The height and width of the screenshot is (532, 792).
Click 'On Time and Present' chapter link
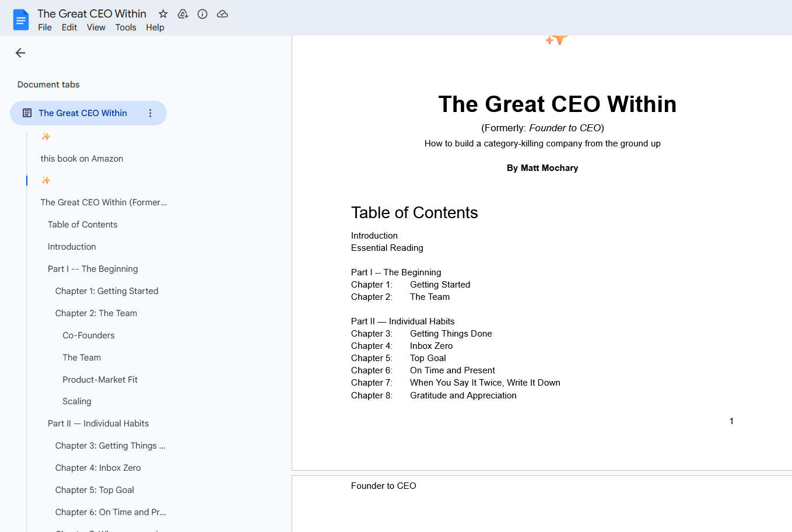pyautogui.click(x=453, y=370)
